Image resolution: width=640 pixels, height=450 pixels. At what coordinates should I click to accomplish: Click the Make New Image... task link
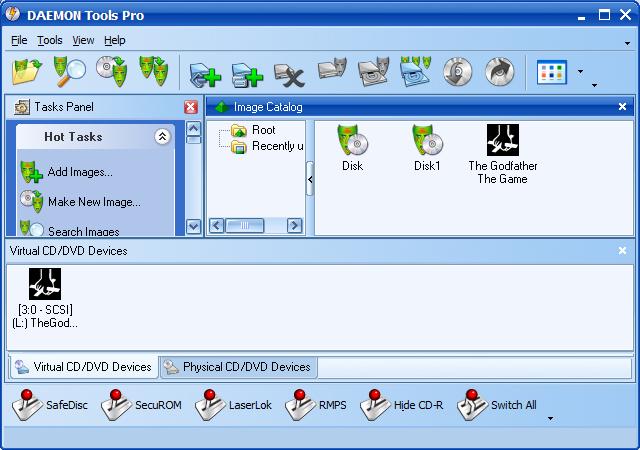click(93, 202)
